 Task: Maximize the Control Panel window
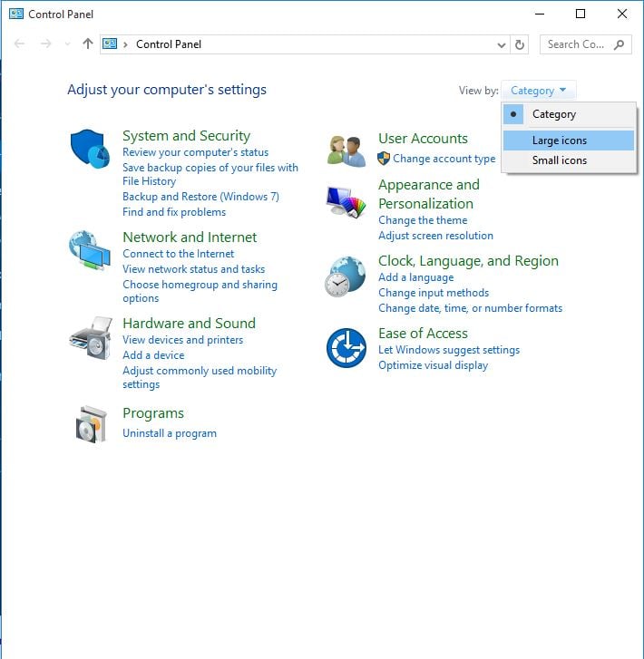click(581, 14)
